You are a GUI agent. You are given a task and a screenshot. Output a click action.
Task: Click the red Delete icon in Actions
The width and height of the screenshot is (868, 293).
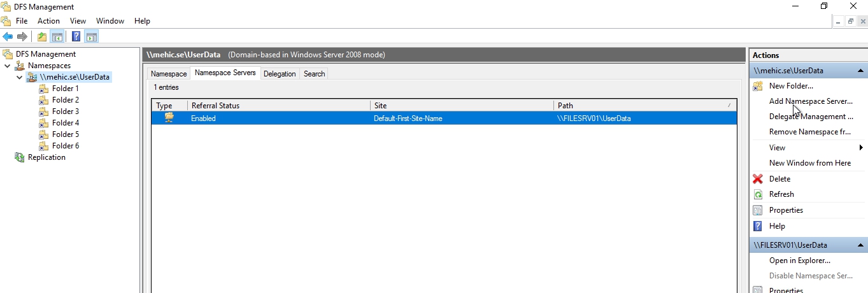coord(758,179)
